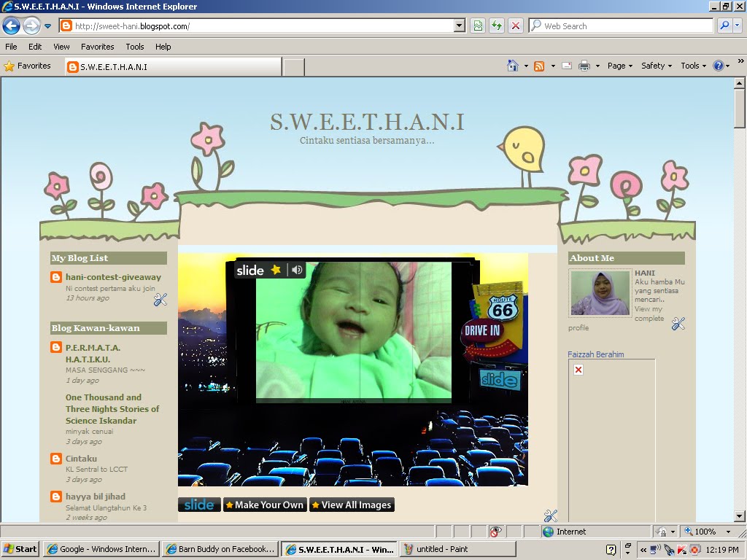Expand the Home button dropdown arrow

pyautogui.click(x=526, y=66)
